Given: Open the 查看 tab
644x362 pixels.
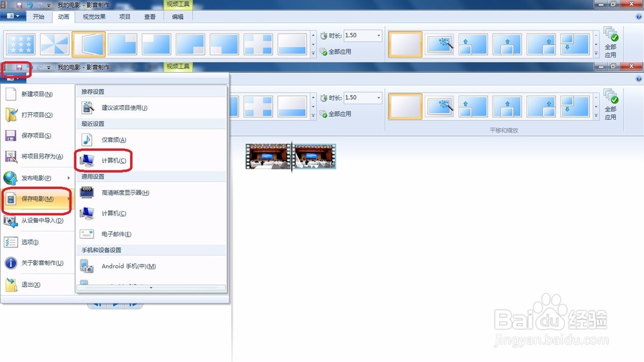Looking at the screenshot, I should pyautogui.click(x=149, y=17).
